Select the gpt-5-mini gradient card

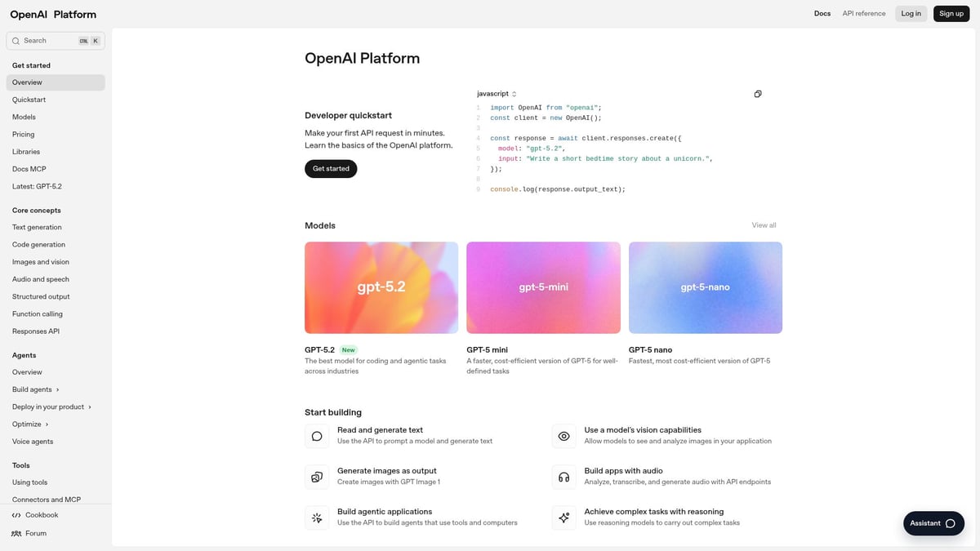tap(543, 287)
